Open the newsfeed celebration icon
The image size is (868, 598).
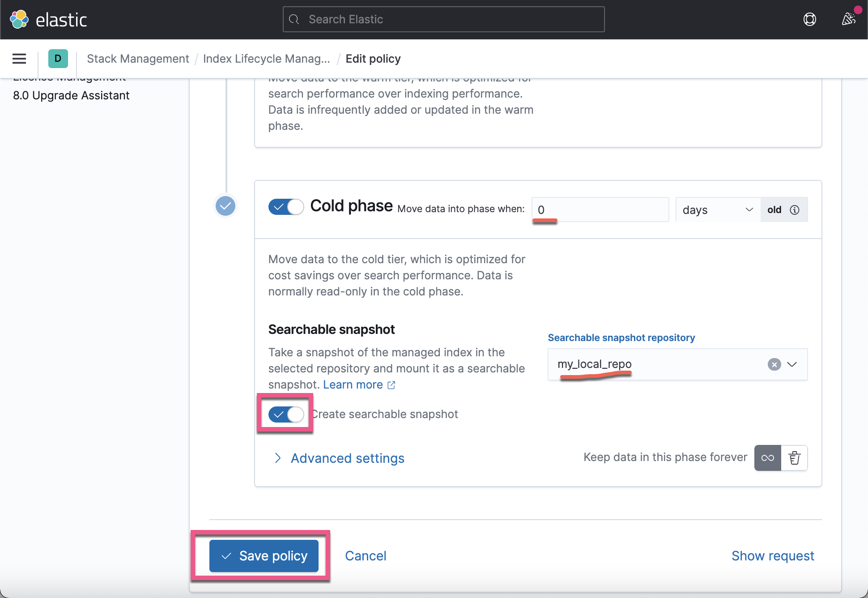tap(848, 19)
